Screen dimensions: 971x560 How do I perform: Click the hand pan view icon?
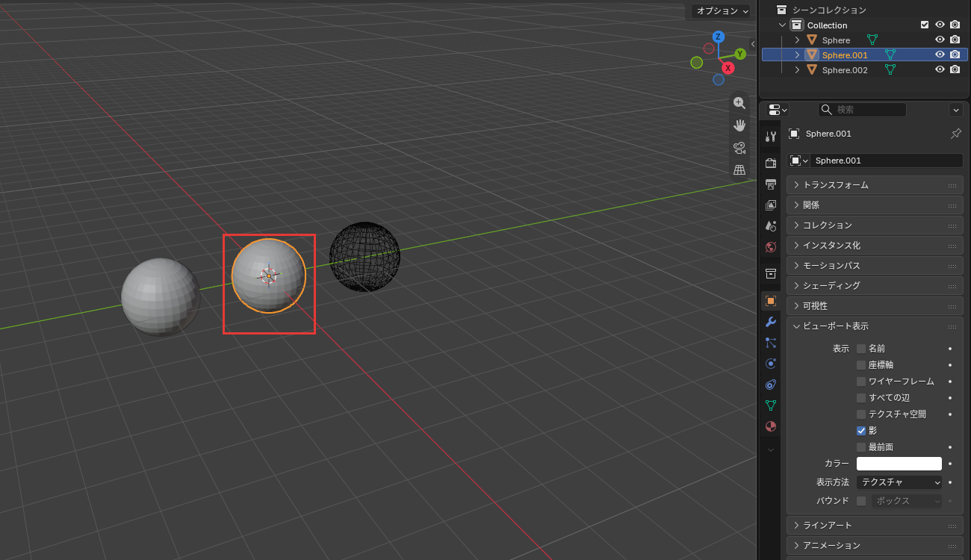point(739,125)
